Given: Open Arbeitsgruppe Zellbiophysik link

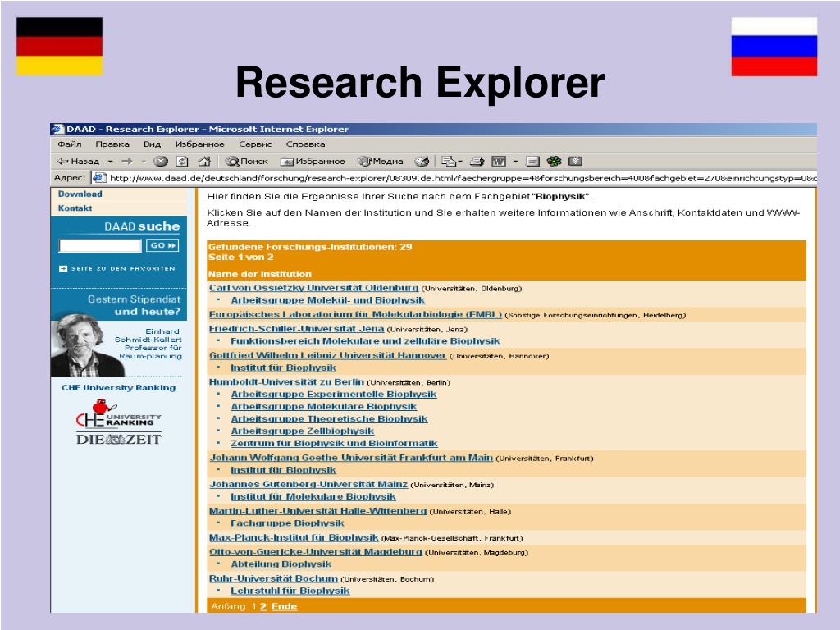Looking at the screenshot, I should [x=302, y=431].
